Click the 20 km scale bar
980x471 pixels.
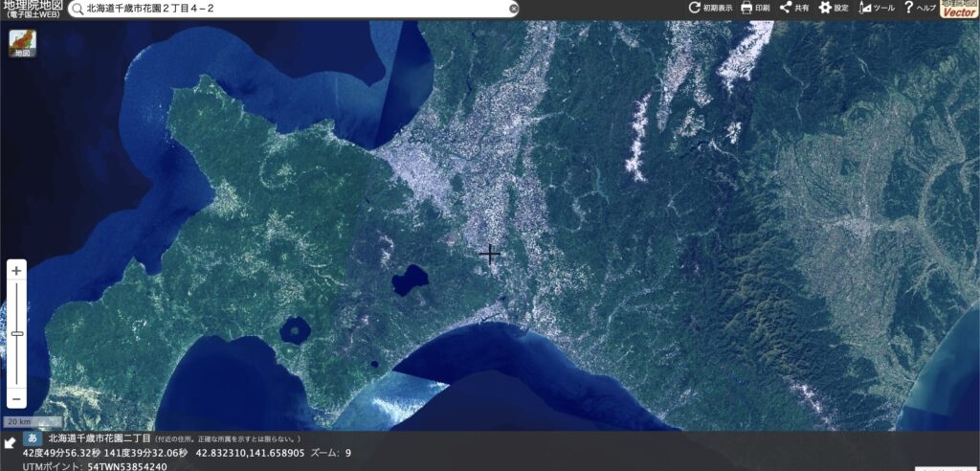pyautogui.click(x=33, y=422)
